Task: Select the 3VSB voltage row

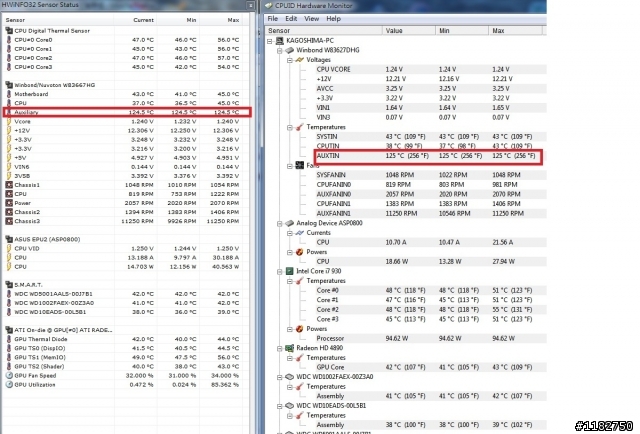Action: pos(126,176)
